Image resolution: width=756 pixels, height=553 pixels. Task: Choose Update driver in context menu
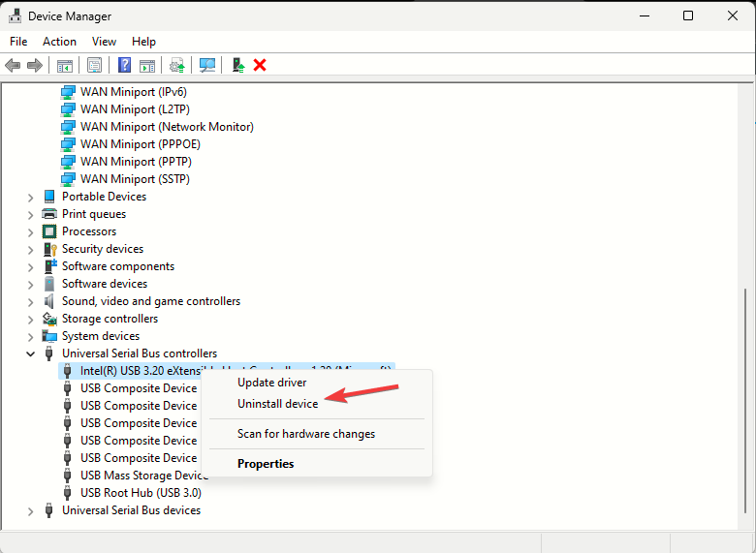click(272, 383)
